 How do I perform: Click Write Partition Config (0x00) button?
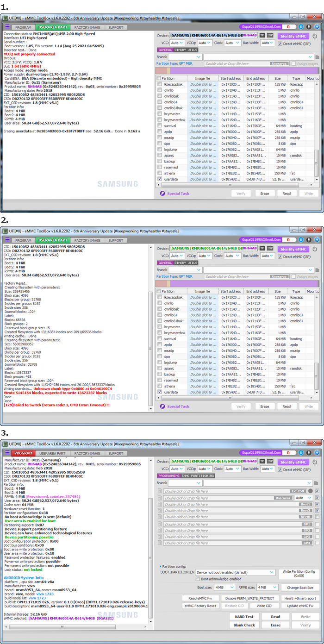299,574
